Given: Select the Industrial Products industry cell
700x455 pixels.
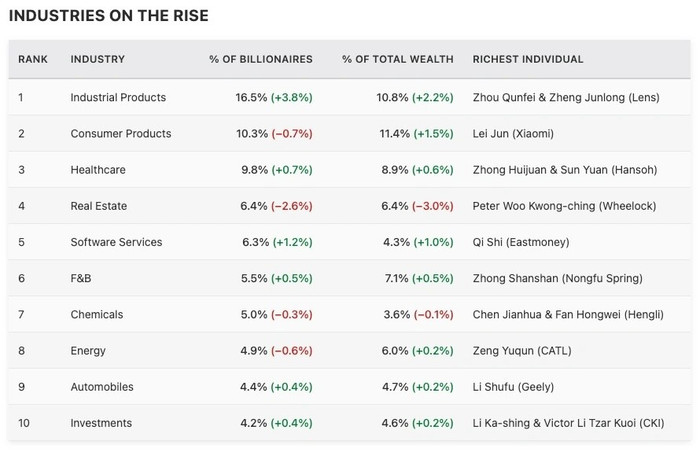Looking at the screenshot, I should click(x=118, y=97).
